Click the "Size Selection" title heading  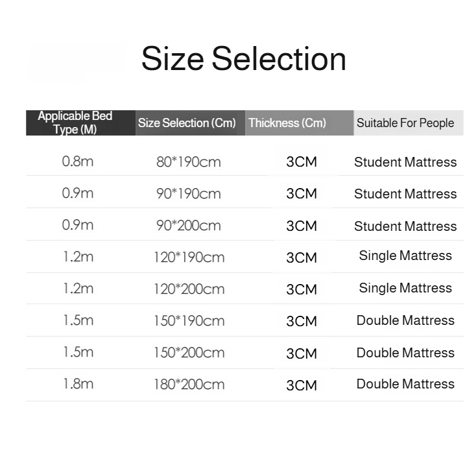tap(243, 59)
